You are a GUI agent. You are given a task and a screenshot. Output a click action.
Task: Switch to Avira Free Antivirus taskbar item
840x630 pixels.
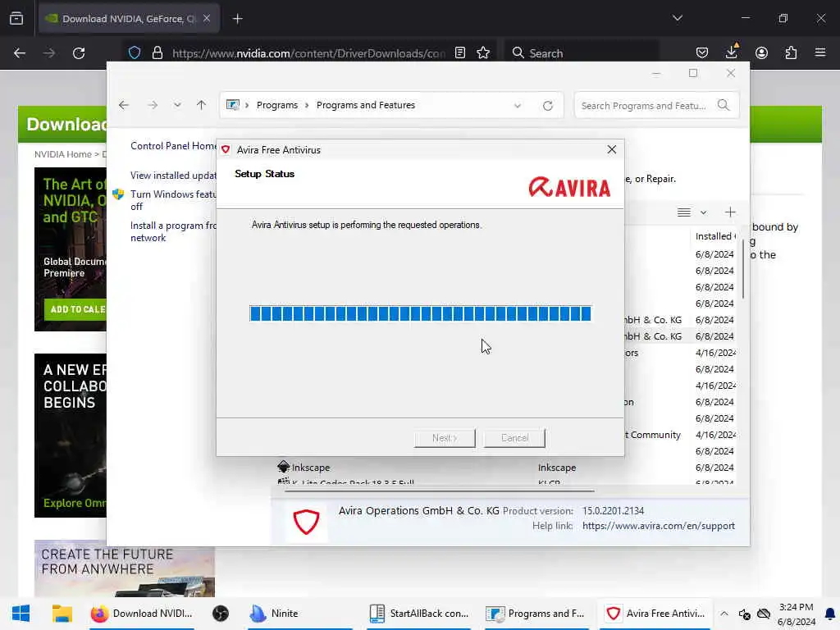[x=655, y=614]
